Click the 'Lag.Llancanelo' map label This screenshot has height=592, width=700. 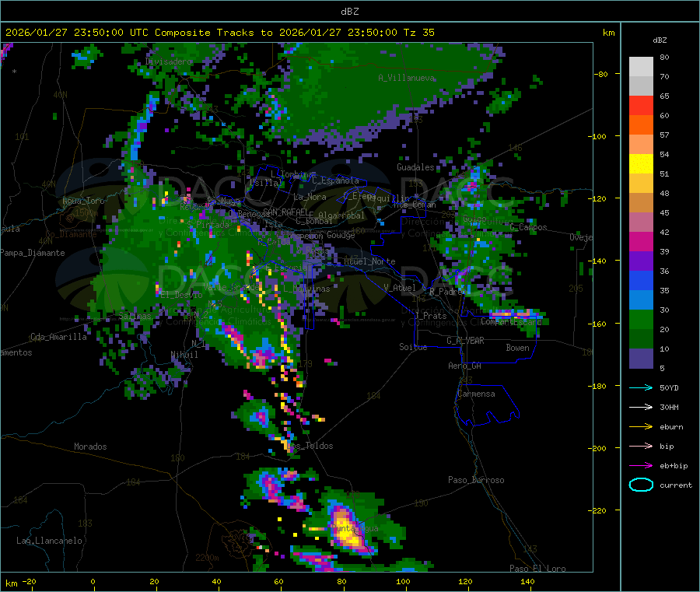(49, 541)
